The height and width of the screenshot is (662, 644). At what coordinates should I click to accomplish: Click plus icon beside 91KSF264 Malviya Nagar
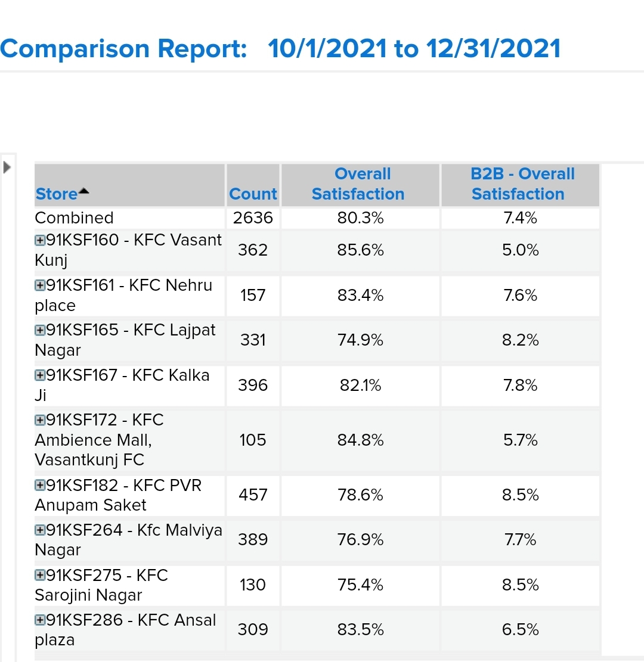pyautogui.click(x=40, y=531)
